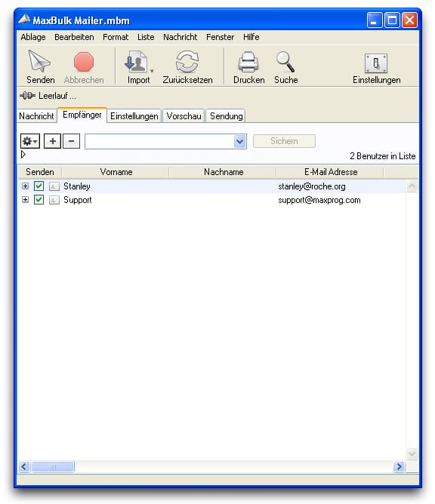Add a recipient with the plus button
435x504 pixels.
52,141
